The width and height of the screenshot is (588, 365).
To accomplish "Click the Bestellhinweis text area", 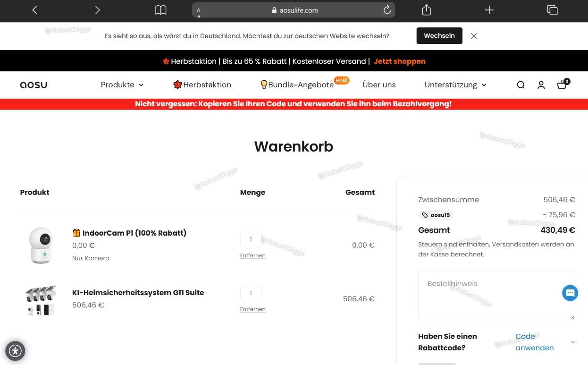I will pos(496,295).
